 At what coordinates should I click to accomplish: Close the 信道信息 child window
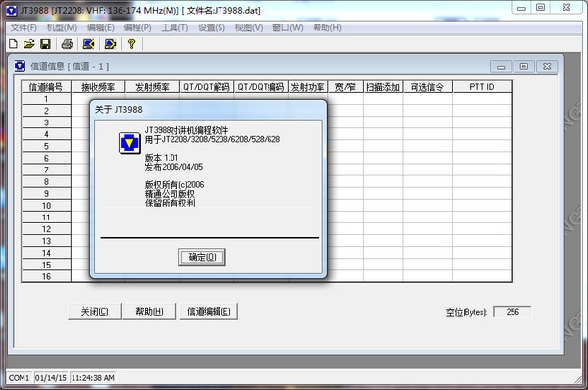point(547,67)
